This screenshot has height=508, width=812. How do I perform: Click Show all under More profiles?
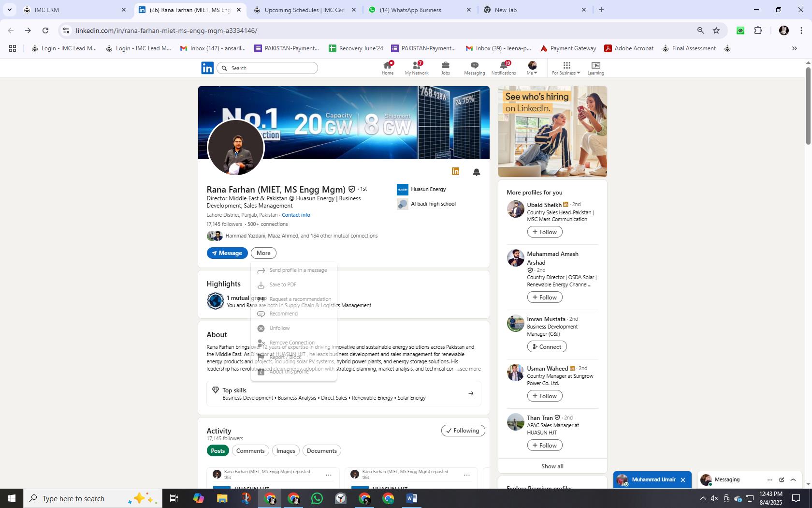point(552,466)
